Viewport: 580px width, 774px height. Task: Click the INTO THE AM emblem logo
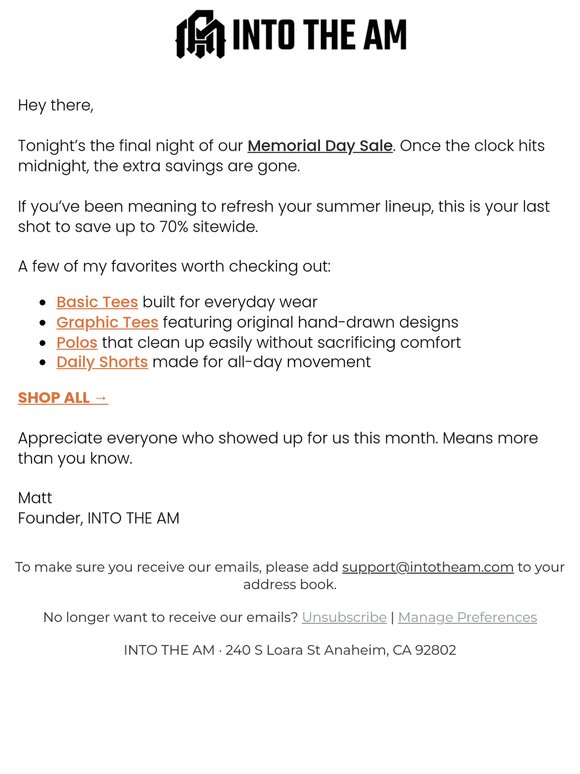coord(200,35)
